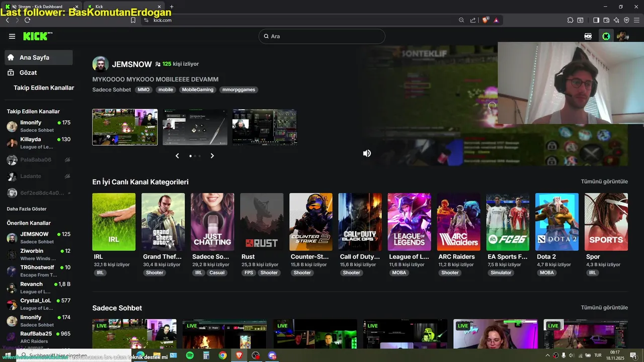
Task: Open Killayda channel in sidebar
Action: click(x=39, y=143)
